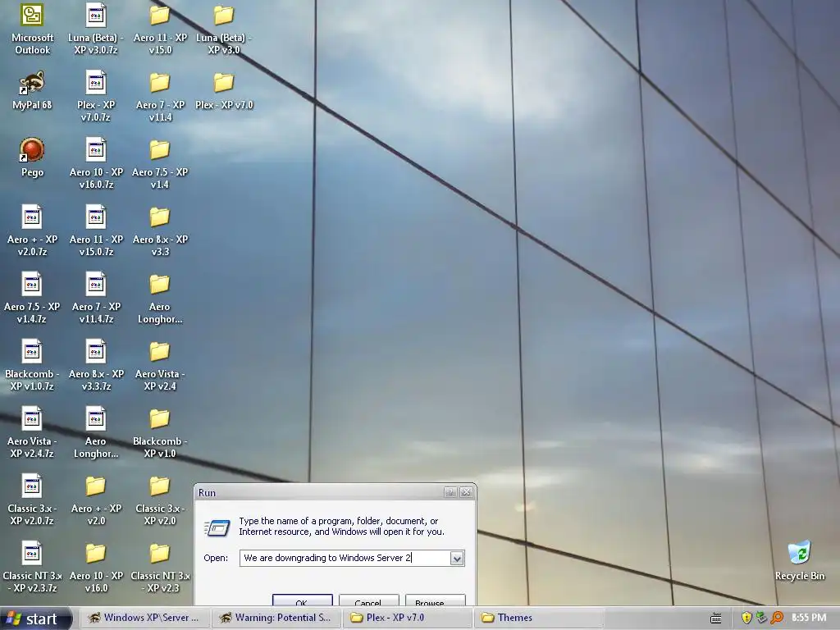Click Browse in the Run dialog
840x630 pixels.
pos(435,600)
